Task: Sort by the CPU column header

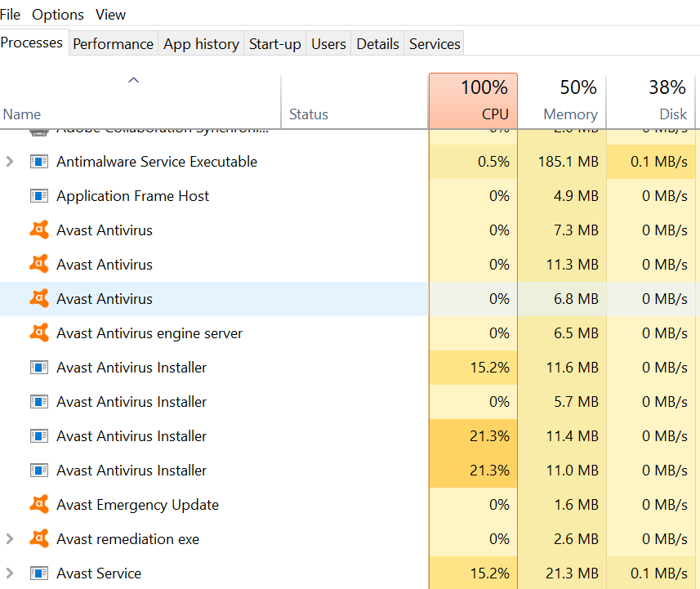Action: (473, 101)
